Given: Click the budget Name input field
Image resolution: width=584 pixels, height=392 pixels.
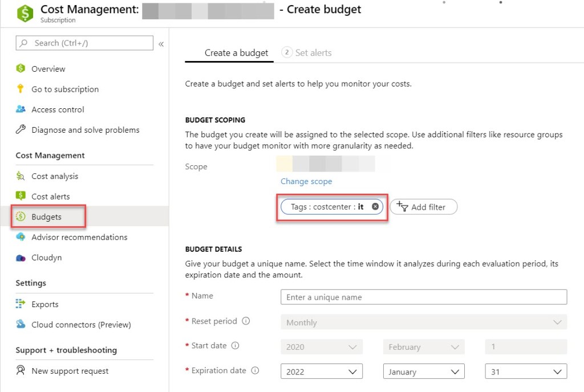Looking at the screenshot, I should [x=423, y=297].
